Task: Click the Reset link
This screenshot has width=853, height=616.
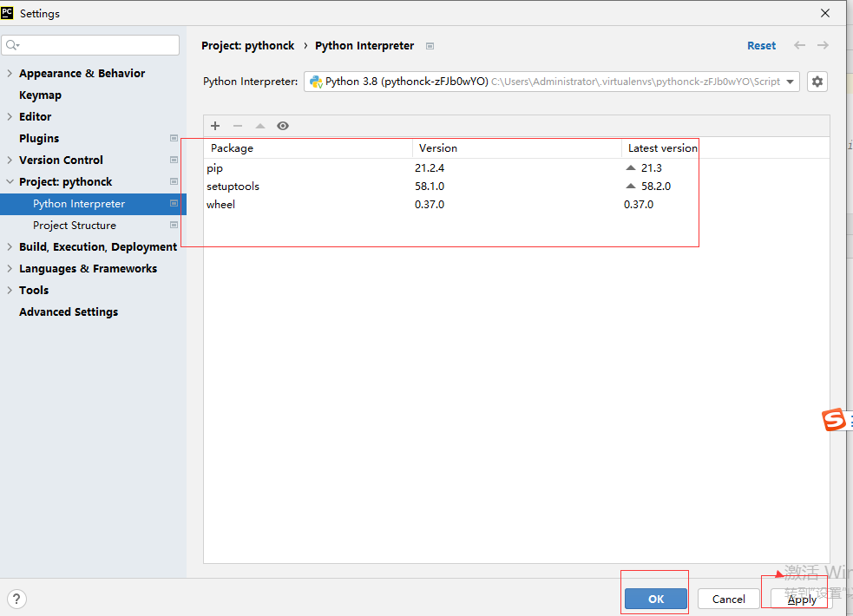Action: 761,46
